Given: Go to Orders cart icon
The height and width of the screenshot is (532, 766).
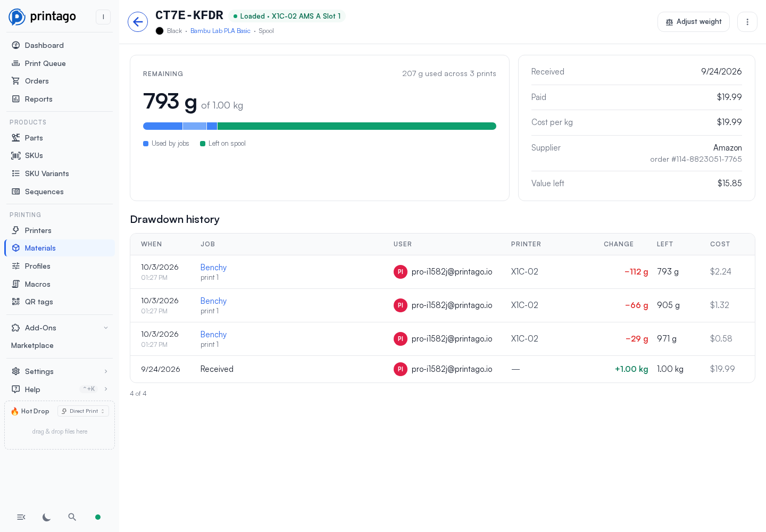Looking at the screenshot, I should click(16, 81).
